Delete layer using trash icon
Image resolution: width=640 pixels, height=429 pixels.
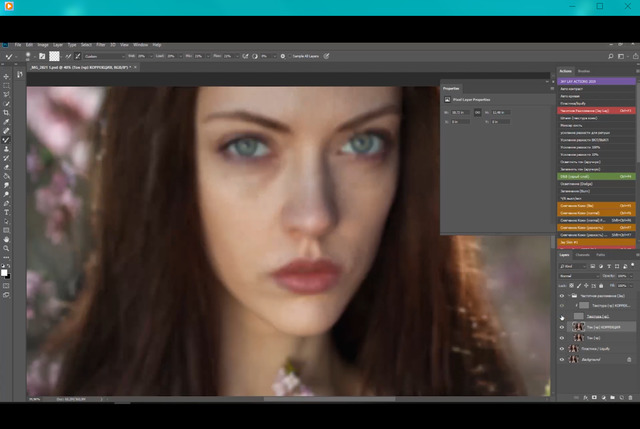[629, 398]
